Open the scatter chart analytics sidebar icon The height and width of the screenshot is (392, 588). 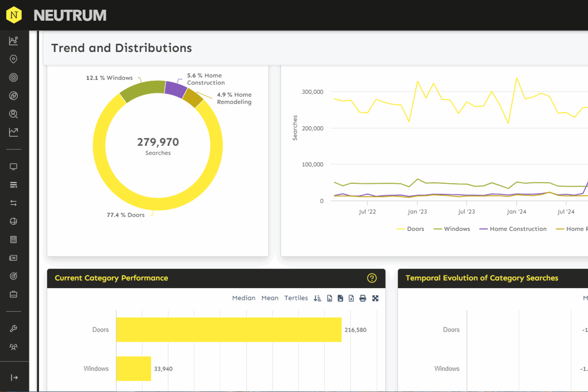(13, 41)
